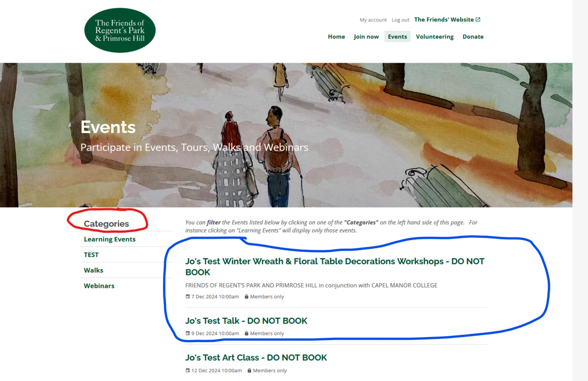
Task: Open Jo's Test Art Class event
Action: pos(256,357)
